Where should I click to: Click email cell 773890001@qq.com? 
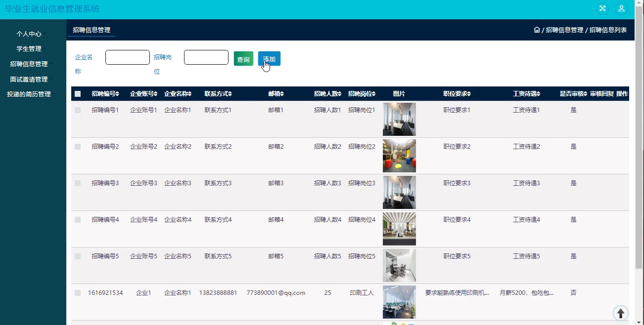tap(276, 293)
